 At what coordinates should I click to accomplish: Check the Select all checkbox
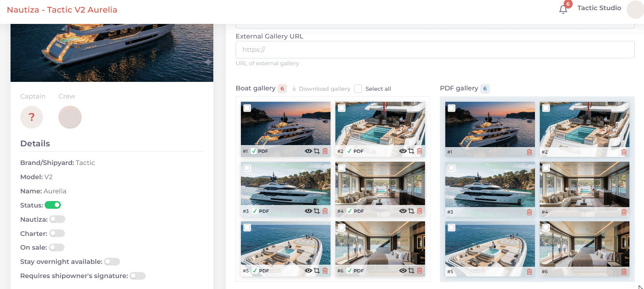(x=358, y=88)
